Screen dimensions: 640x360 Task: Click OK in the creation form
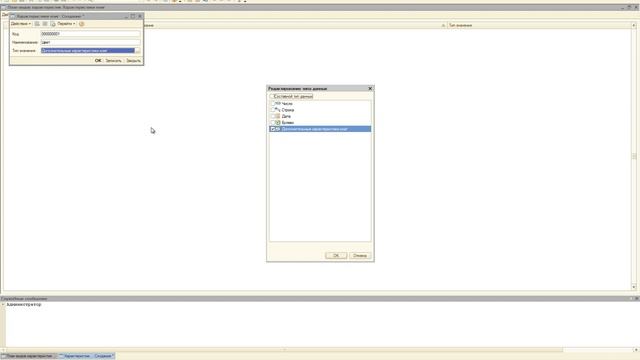tap(98, 60)
